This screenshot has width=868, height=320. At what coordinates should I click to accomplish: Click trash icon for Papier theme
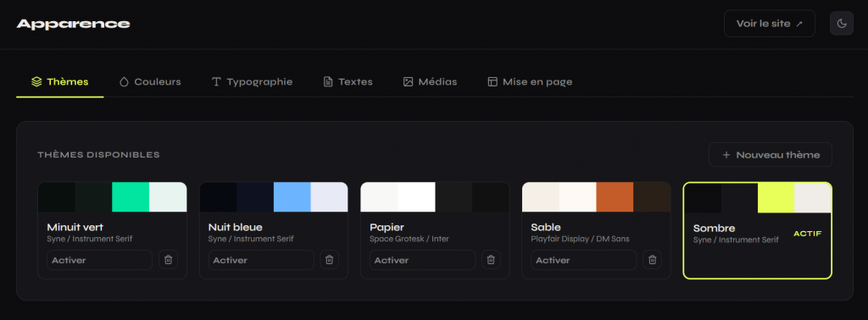491,260
